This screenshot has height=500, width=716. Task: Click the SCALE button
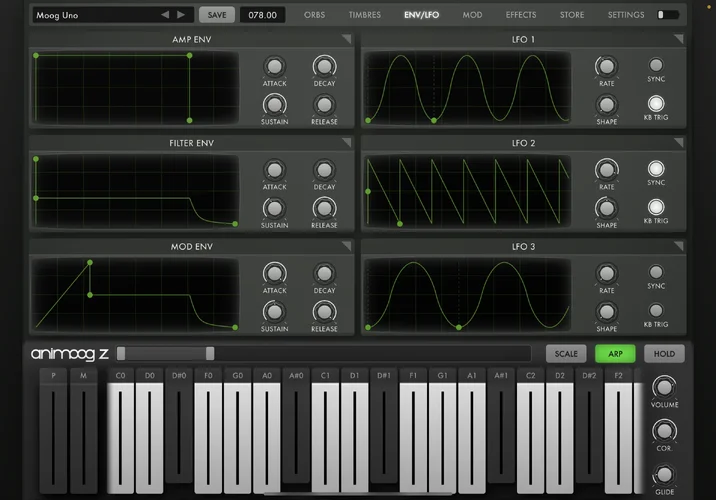click(566, 353)
